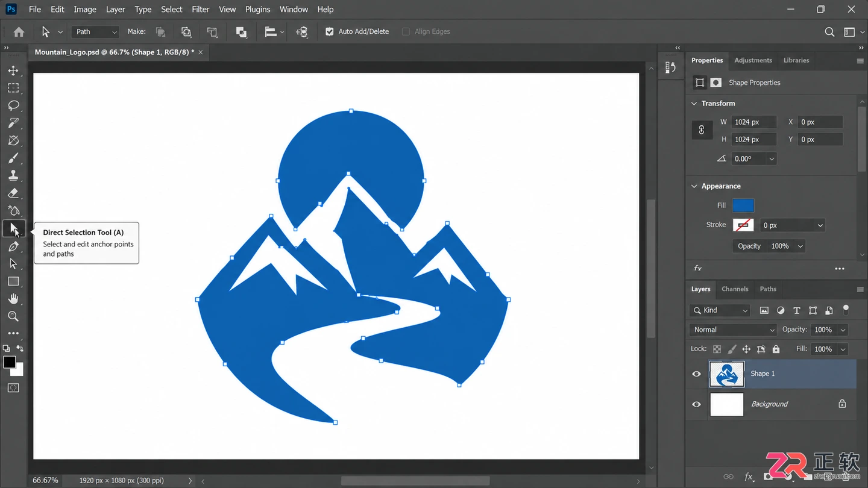Click the Home button in options bar
This screenshot has width=868, height=488.
19,32
